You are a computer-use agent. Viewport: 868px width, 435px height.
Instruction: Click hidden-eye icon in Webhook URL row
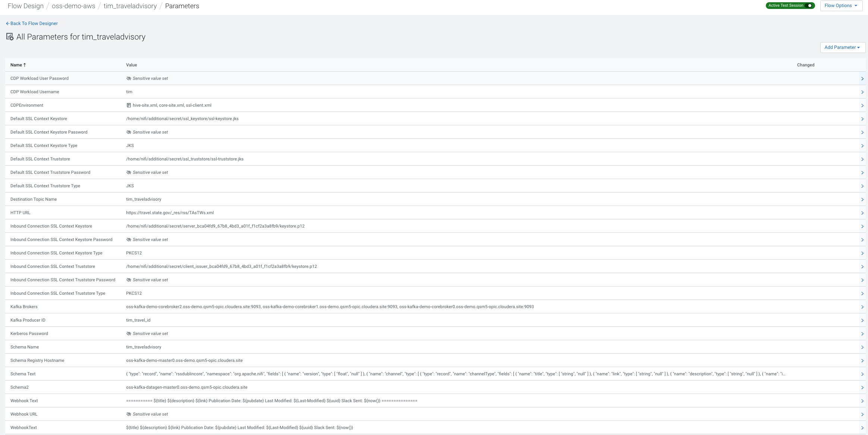click(129, 414)
